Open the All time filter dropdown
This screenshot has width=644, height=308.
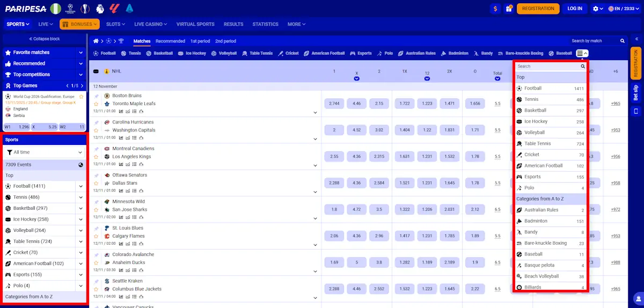44,152
